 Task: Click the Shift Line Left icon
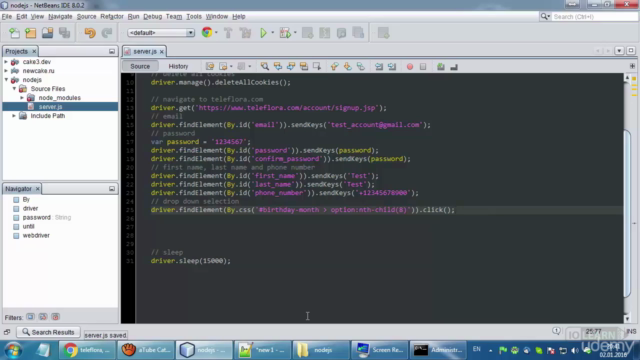pos(379,67)
